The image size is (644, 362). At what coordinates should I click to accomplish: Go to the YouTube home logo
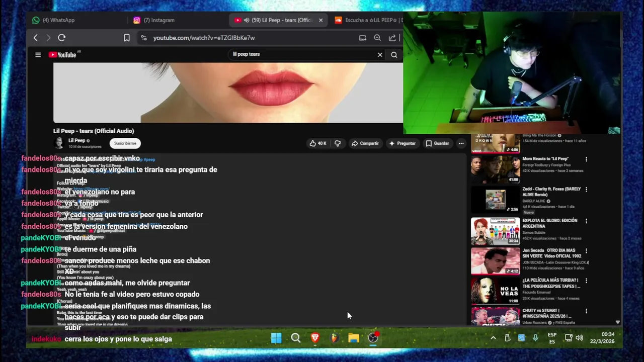pos(62,55)
